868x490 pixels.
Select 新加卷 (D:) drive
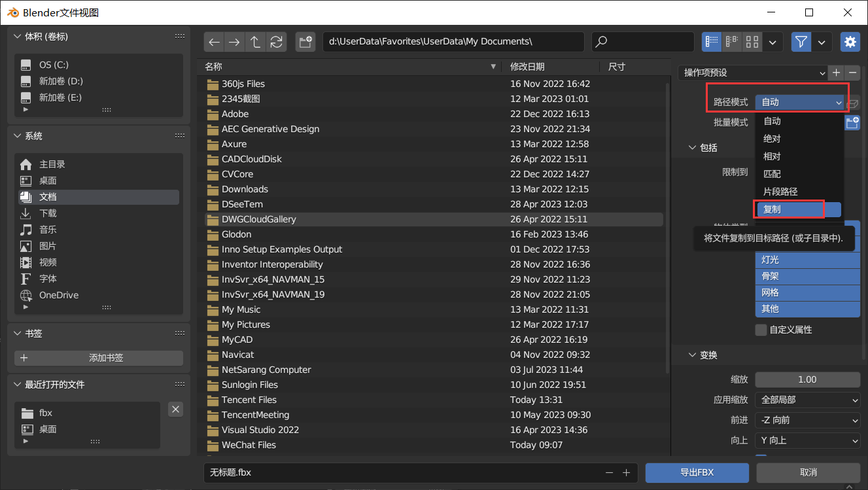point(98,81)
